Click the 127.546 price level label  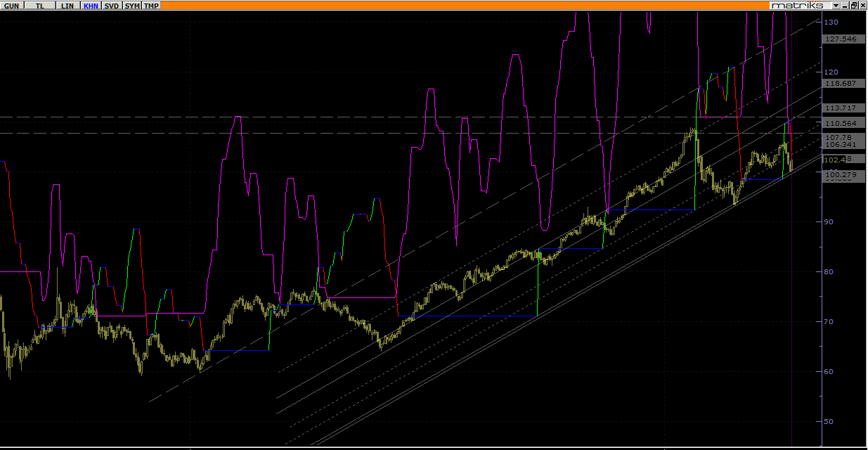pos(842,39)
